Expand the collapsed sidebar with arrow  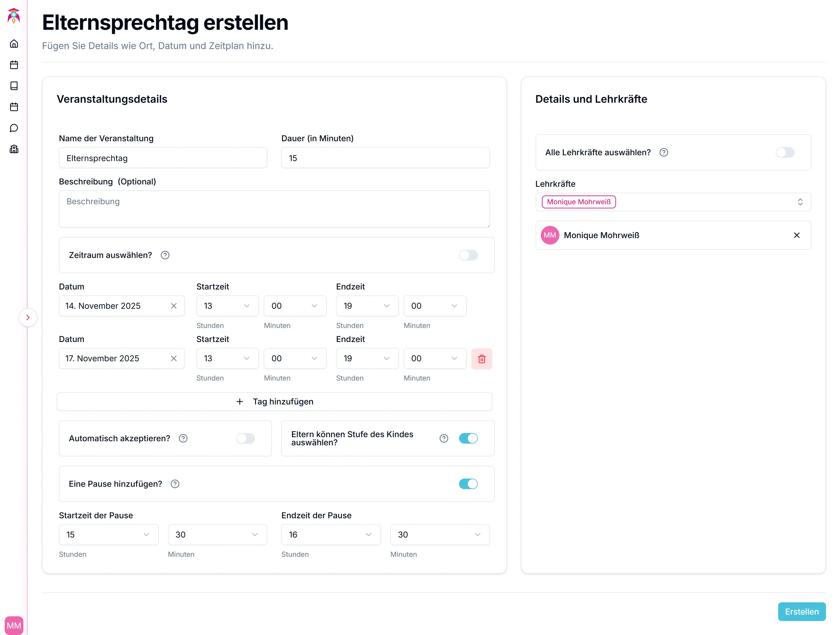tap(28, 317)
